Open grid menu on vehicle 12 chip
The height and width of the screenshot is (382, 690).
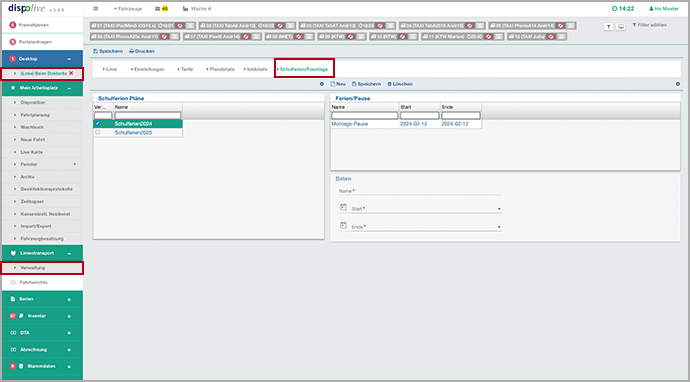[561, 37]
